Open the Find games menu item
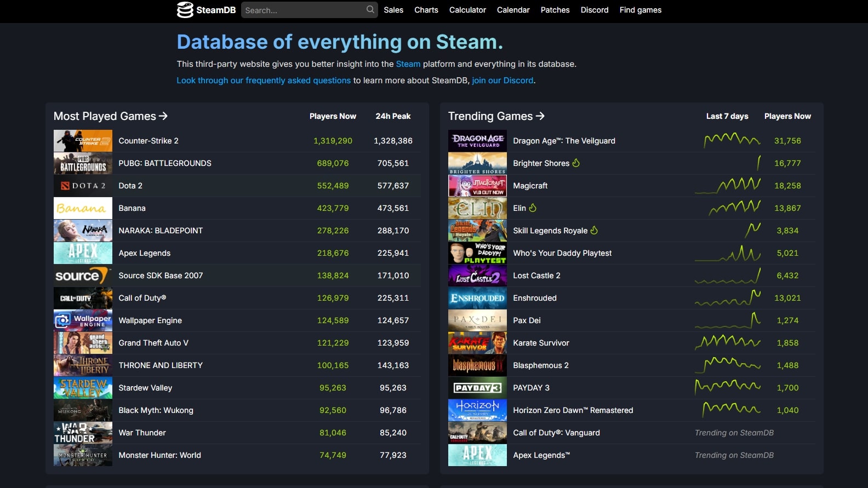 pyautogui.click(x=641, y=10)
